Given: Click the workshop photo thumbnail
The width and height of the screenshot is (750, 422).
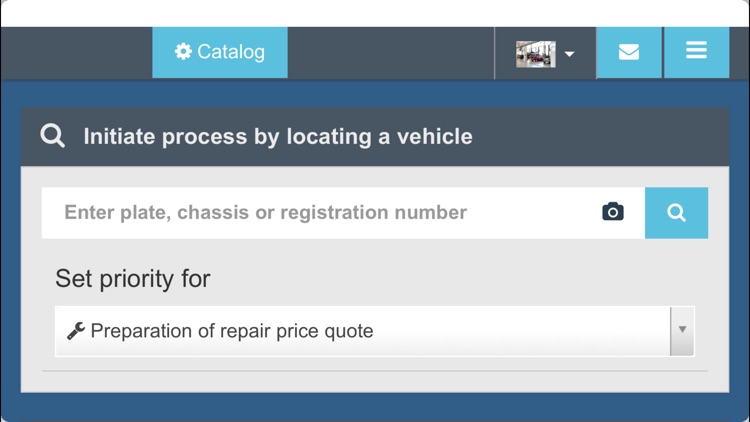Looking at the screenshot, I should click(x=536, y=54).
